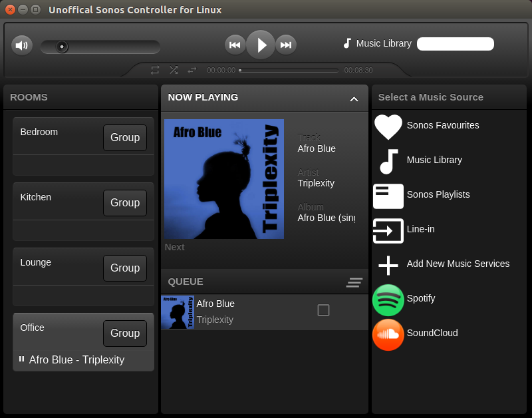This screenshot has width=532, height=418.
Task: Toggle repeat mode icon
Action: [155, 70]
